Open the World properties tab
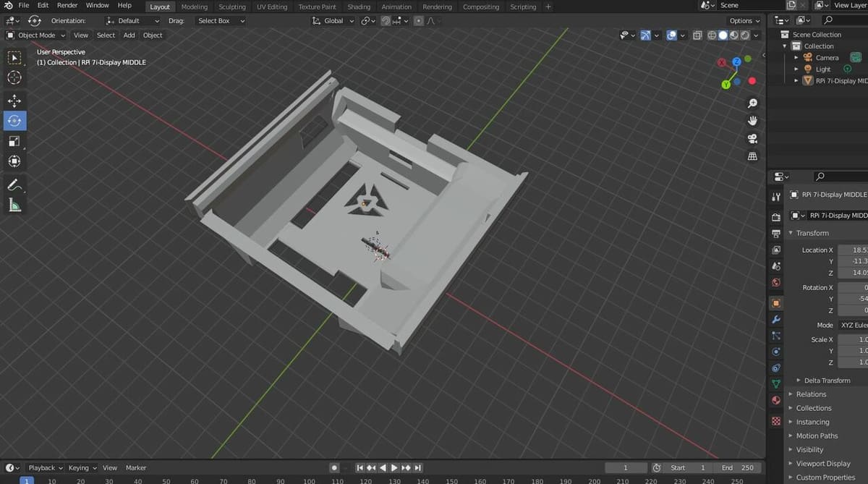The width and height of the screenshot is (868, 484). click(776, 283)
